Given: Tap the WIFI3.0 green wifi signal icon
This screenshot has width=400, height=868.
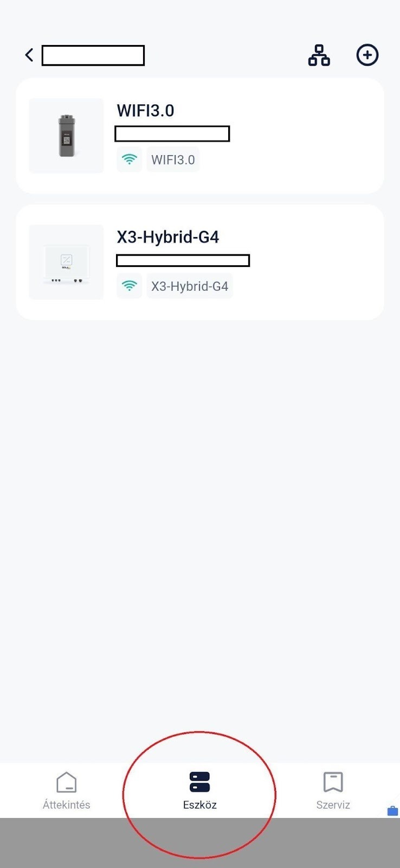Looking at the screenshot, I should 129,159.
